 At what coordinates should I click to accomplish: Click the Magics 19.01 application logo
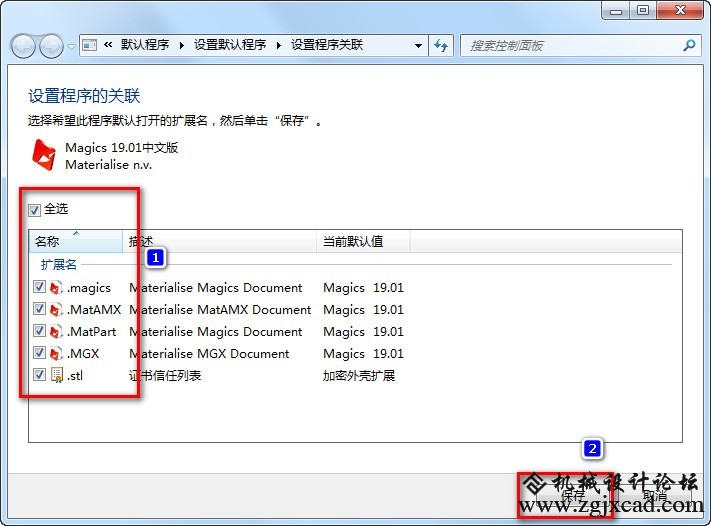coord(44,155)
